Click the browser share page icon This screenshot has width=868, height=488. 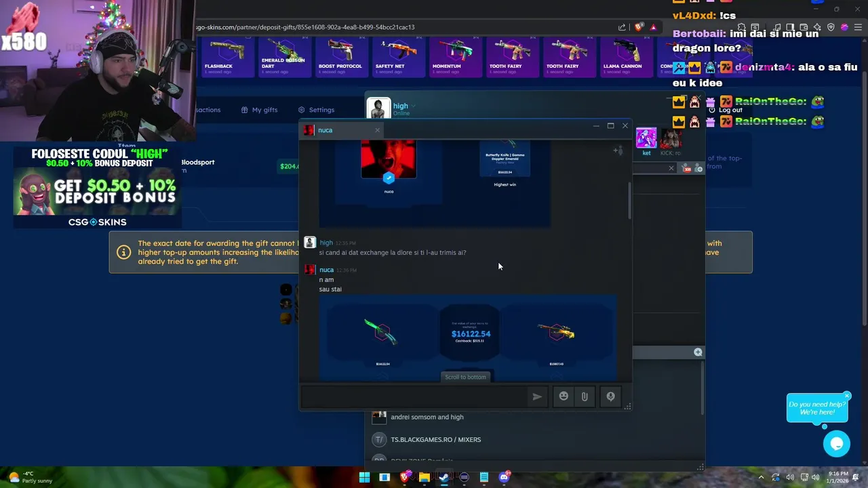[622, 27]
